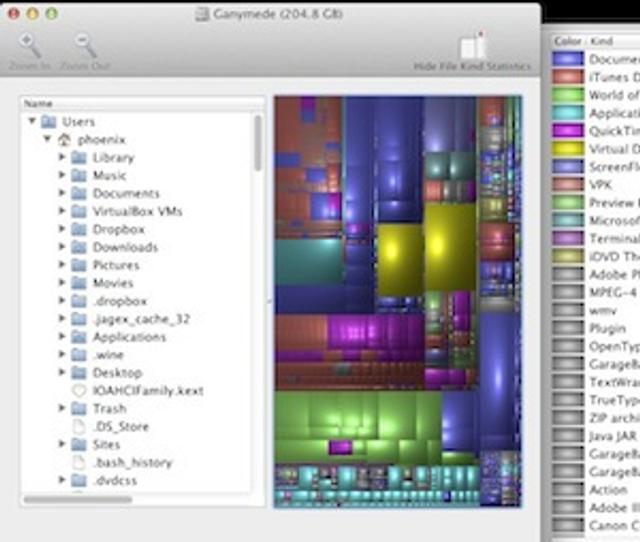Select the yellow Virtual Disk color swatch
Image resolution: width=640 pixels, height=542 pixels.
(568, 149)
